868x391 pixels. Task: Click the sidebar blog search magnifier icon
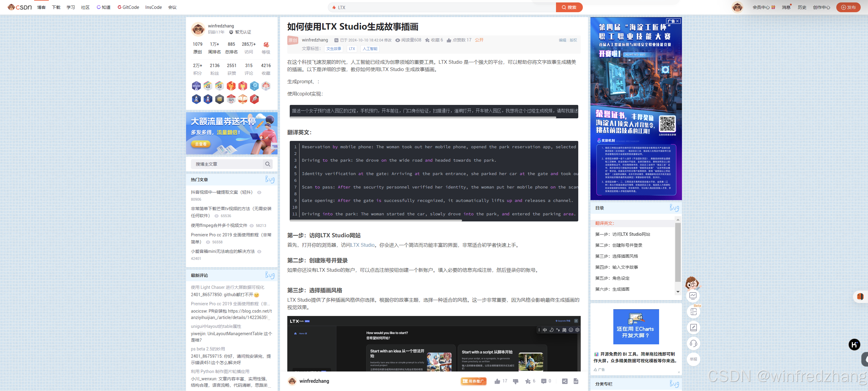click(x=267, y=164)
